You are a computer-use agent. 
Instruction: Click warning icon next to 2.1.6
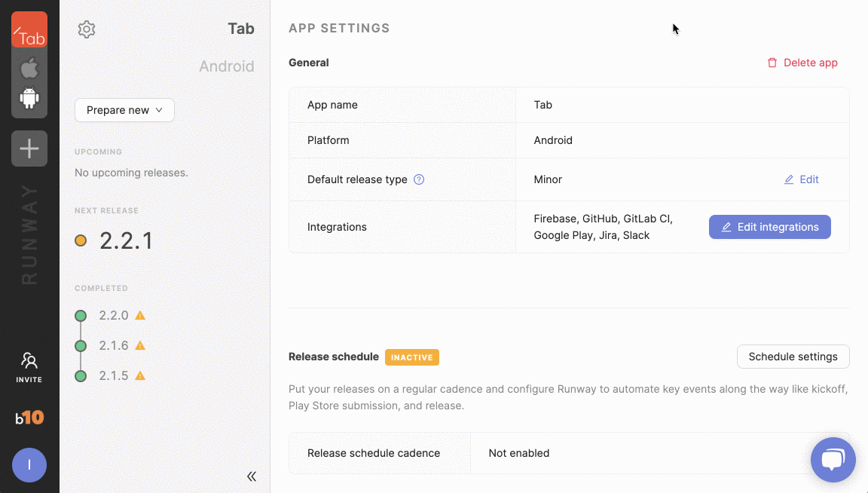pos(140,346)
